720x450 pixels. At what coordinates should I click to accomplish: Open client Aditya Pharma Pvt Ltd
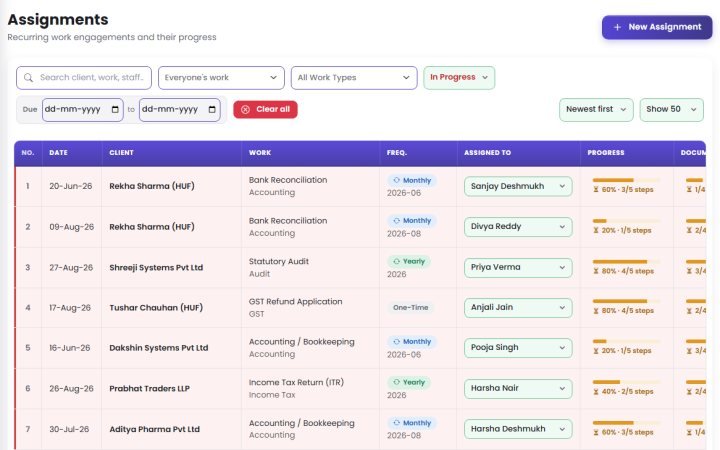pos(154,429)
